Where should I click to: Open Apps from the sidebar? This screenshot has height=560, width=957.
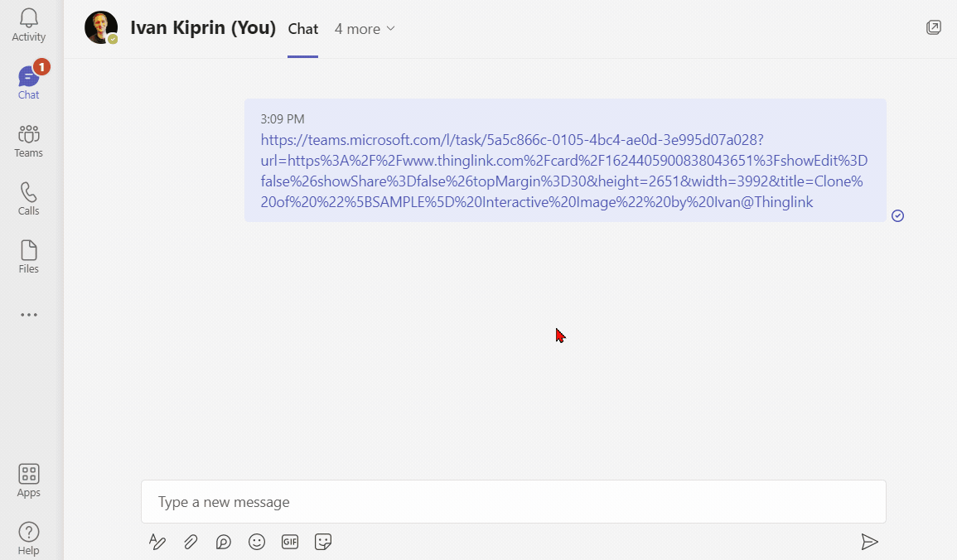(x=28, y=479)
